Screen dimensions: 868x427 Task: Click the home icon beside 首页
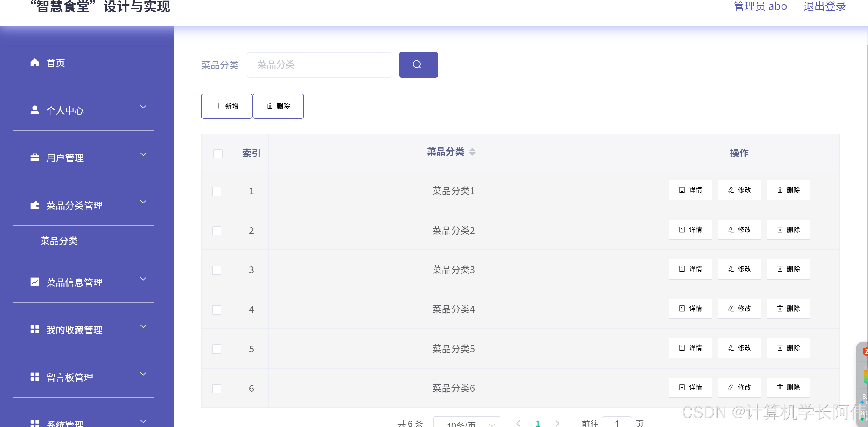(35, 62)
